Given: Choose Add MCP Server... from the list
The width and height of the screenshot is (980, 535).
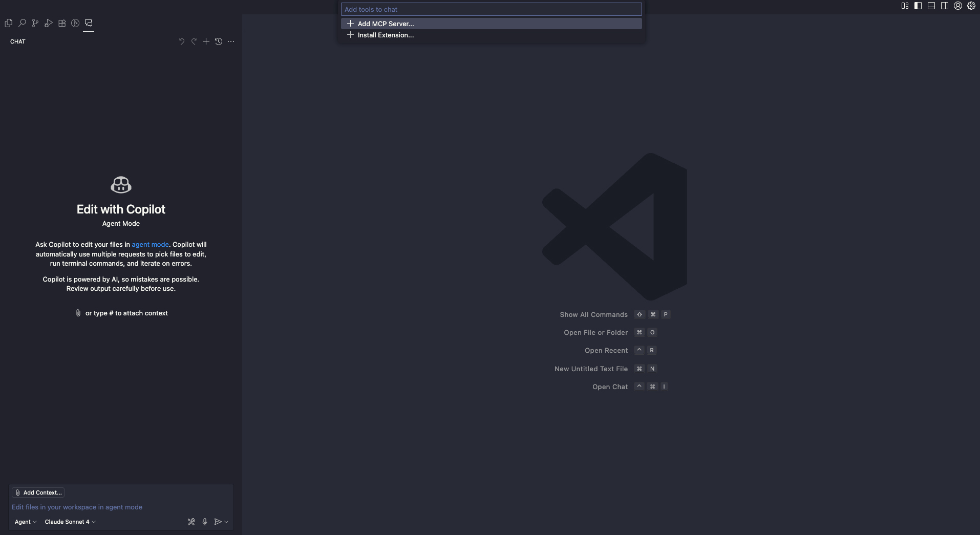Looking at the screenshot, I should (492, 24).
